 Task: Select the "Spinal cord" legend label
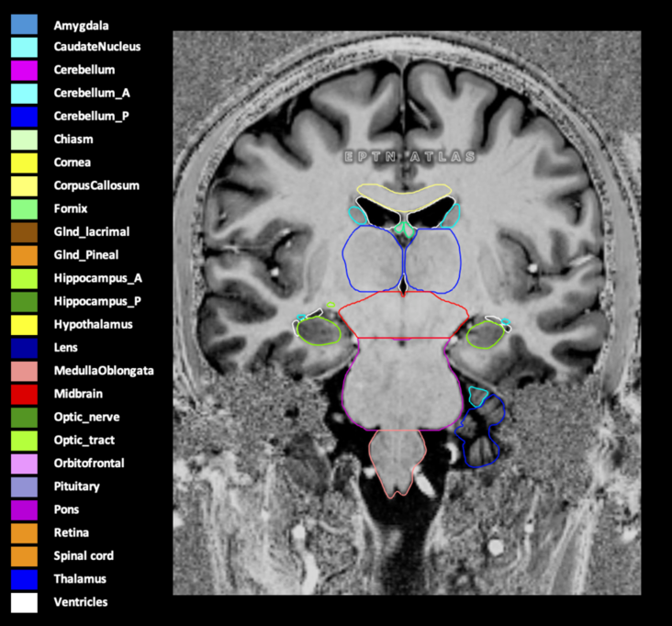[x=84, y=555]
